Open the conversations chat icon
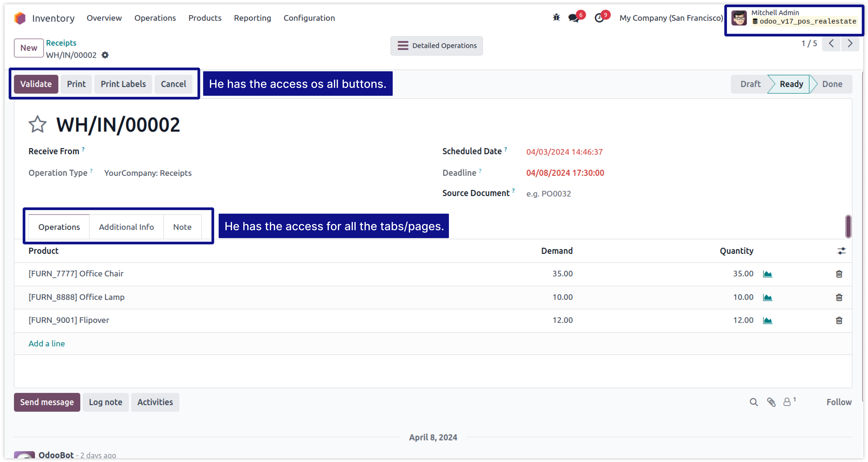The width and height of the screenshot is (868, 462). tap(574, 18)
